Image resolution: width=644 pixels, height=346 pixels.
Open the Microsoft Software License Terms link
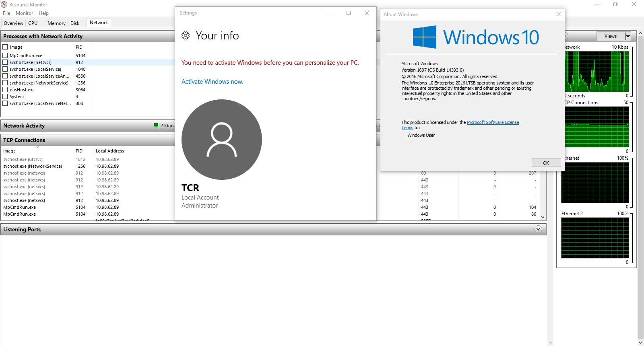pos(493,122)
